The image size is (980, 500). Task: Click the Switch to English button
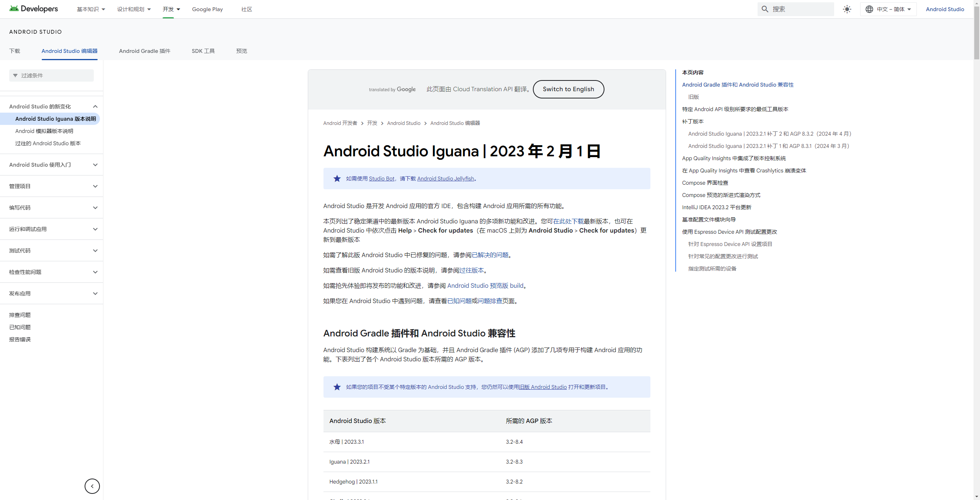tap(568, 89)
